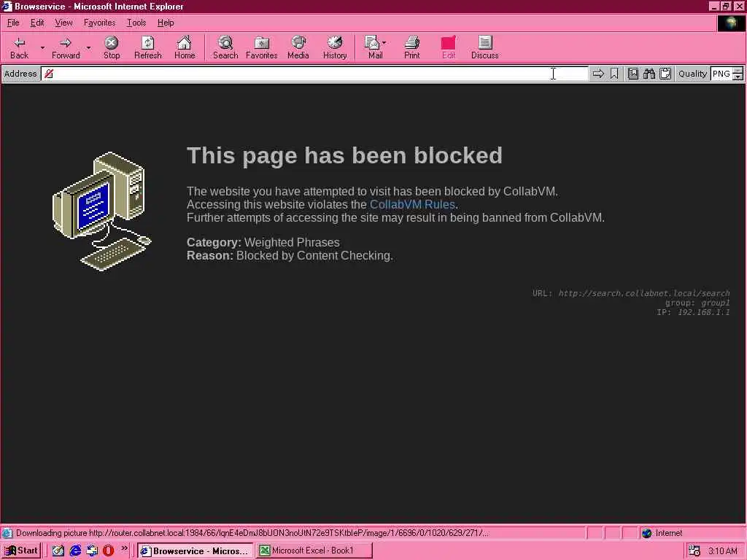Increase Quality with the up spinner arrow
The image size is (747, 560).
738,71
